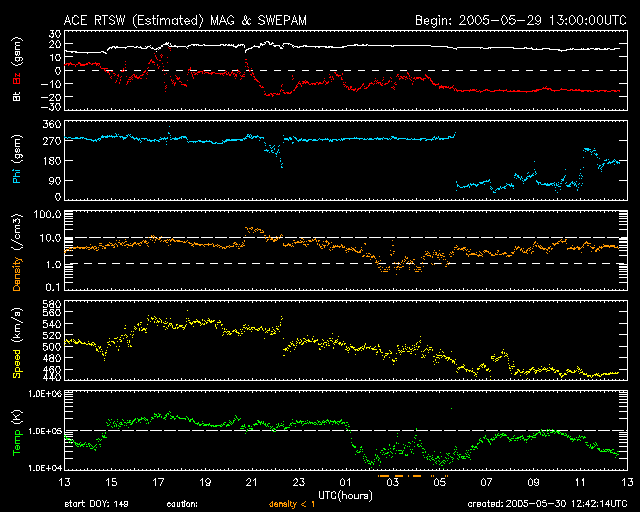
Task: Click the "-20" tick of the Bt Bz panel
Action: (51, 97)
